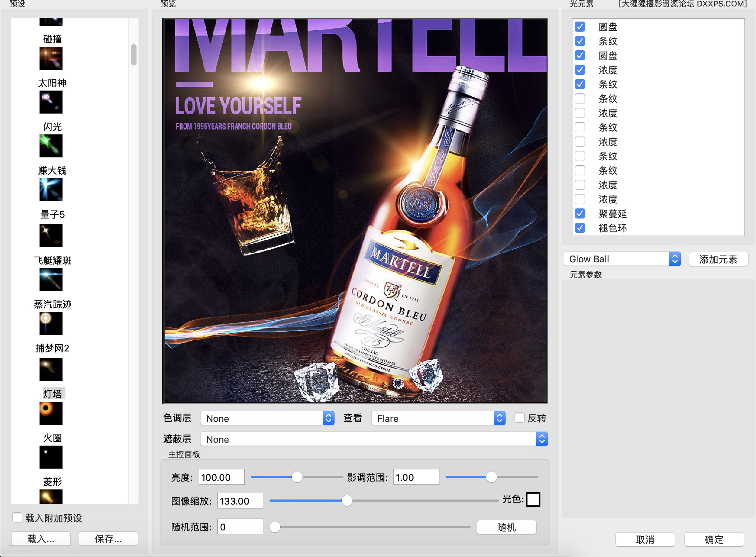Select the 飞艇耀斑 preset icon
This screenshot has width=756, height=557.
pos(51,279)
